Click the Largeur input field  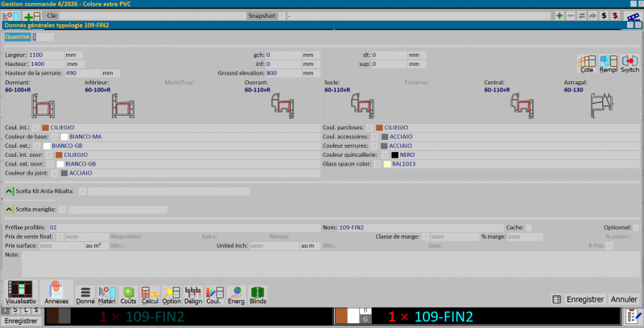[x=46, y=55]
